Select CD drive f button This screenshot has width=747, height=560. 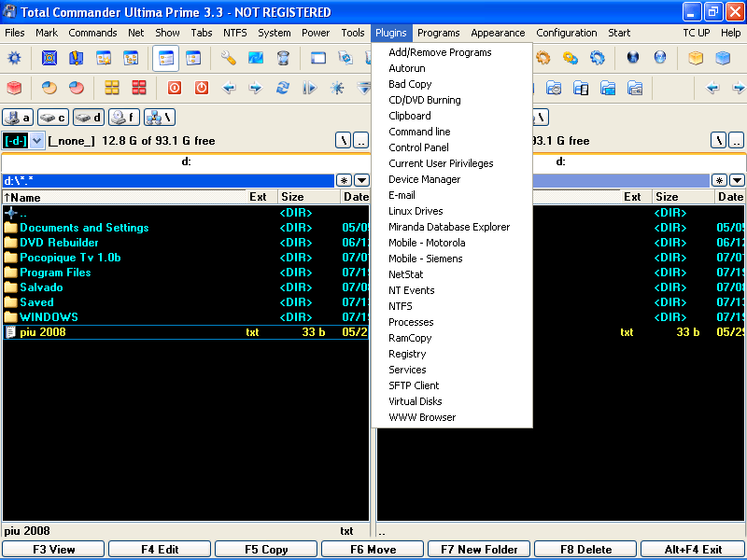[124, 118]
